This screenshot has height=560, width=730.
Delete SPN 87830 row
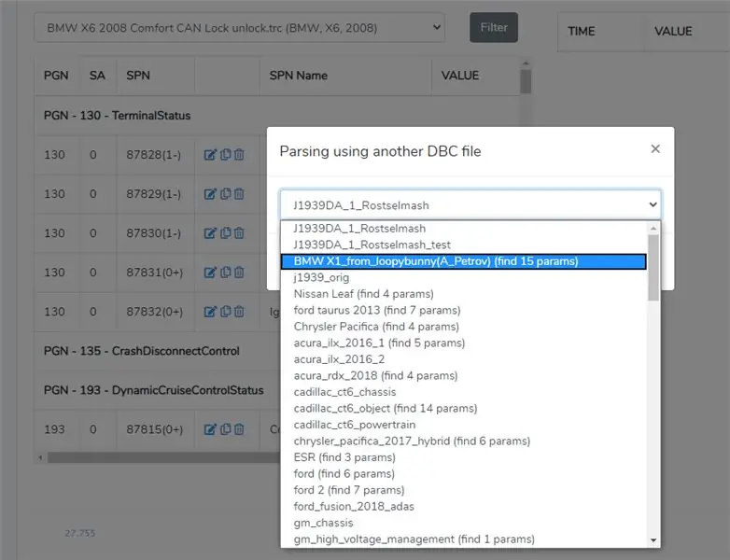(x=239, y=232)
